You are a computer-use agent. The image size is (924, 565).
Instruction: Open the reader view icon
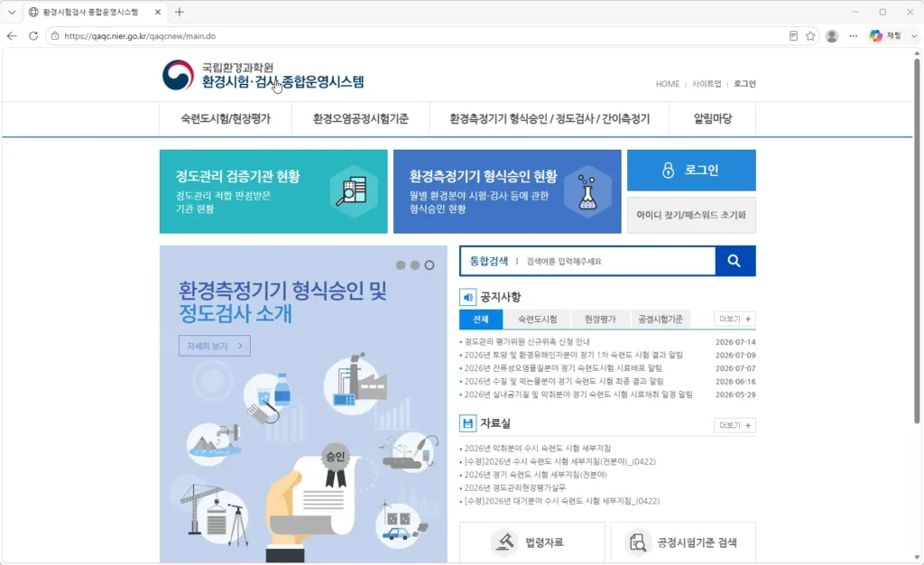coord(793,36)
